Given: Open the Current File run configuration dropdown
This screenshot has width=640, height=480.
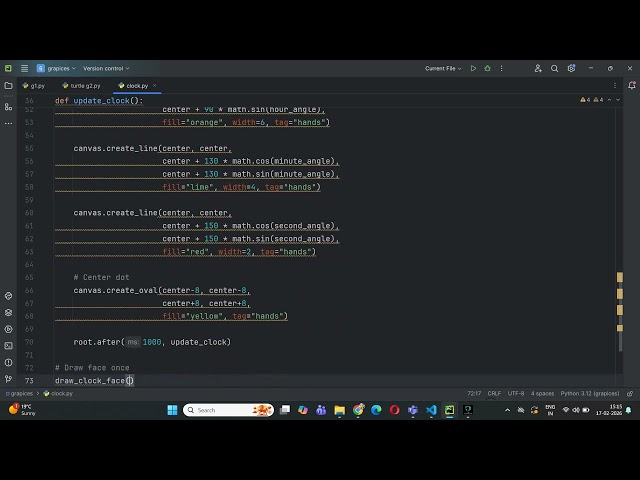Looking at the screenshot, I should click(x=443, y=69).
